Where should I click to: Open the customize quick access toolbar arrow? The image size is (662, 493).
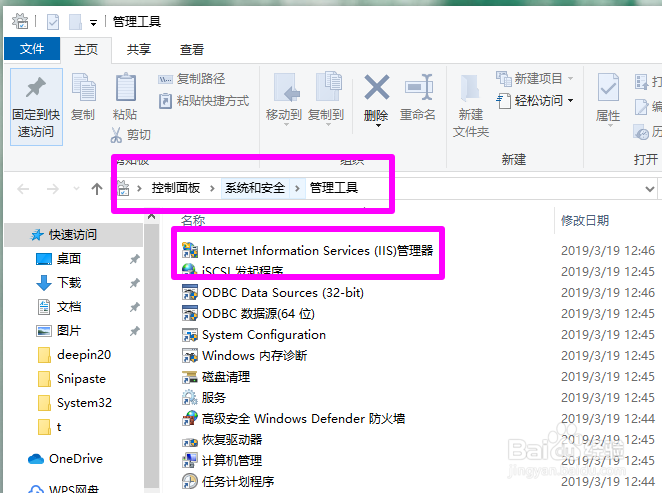tap(93, 23)
